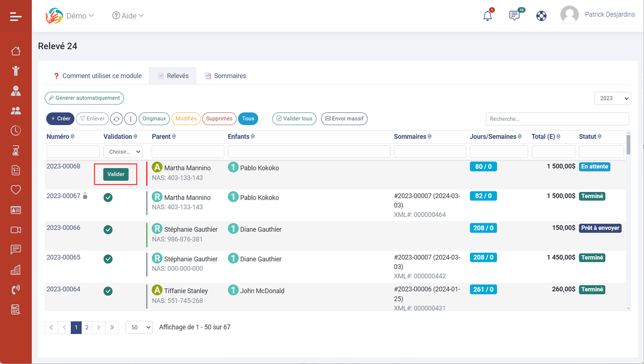Open the lifebuoy support icon
The image size is (644, 364).
541,16
